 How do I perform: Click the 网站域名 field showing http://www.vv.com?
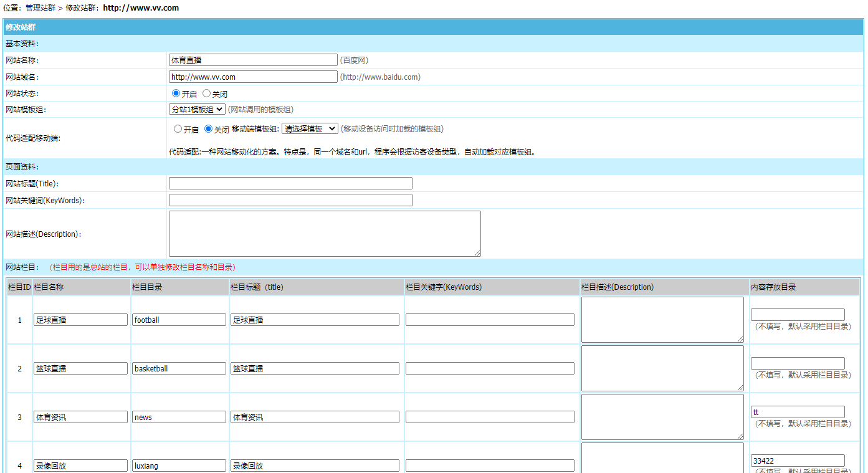click(x=253, y=76)
